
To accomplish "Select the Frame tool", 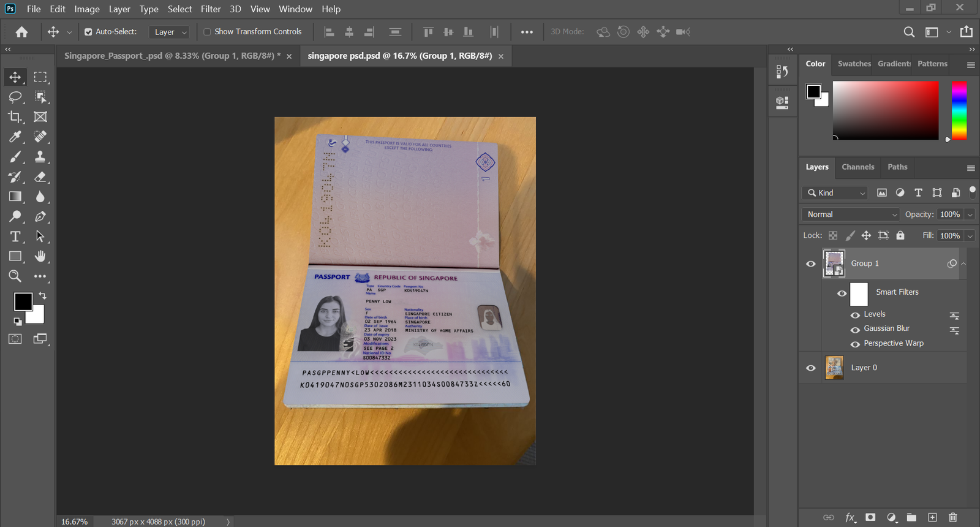I will (x=40, y=116).
